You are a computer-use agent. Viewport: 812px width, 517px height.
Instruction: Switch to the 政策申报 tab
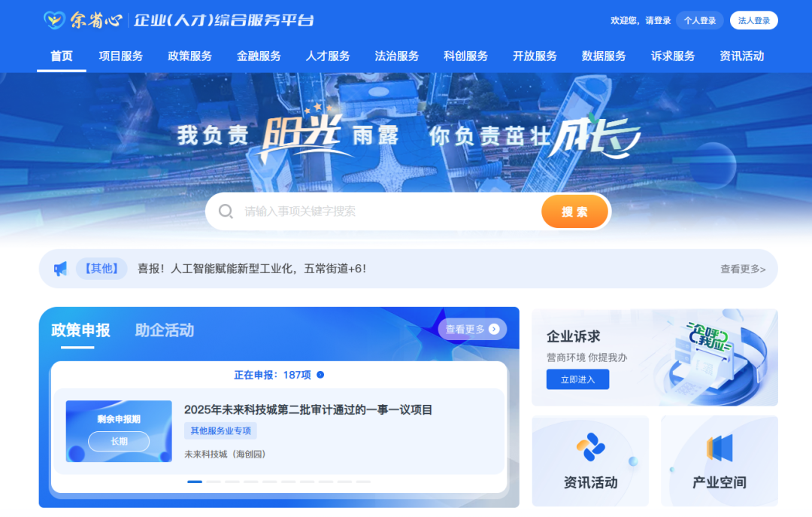pyautogui.click(x=80, y=330)
